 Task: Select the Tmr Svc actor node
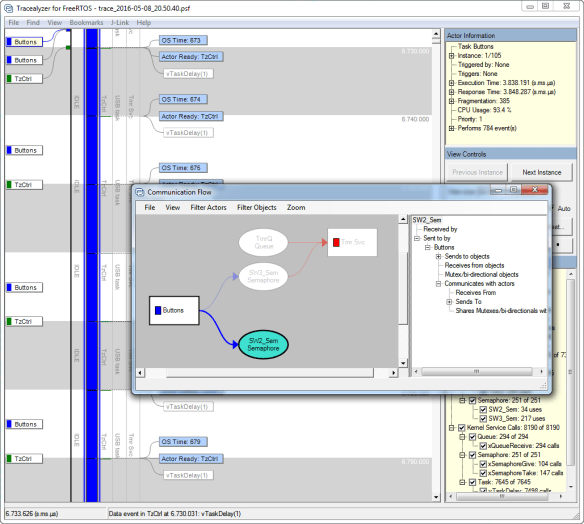pos(352,242)
